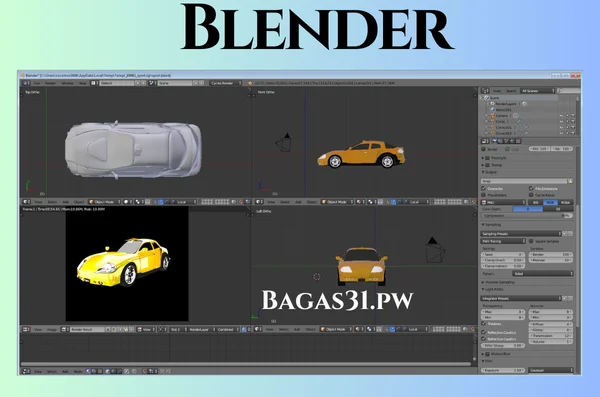The width and height of the screenshot is (600, 397).
Task: Enable the Border render checkbox
Action: (x=484, y=149)
